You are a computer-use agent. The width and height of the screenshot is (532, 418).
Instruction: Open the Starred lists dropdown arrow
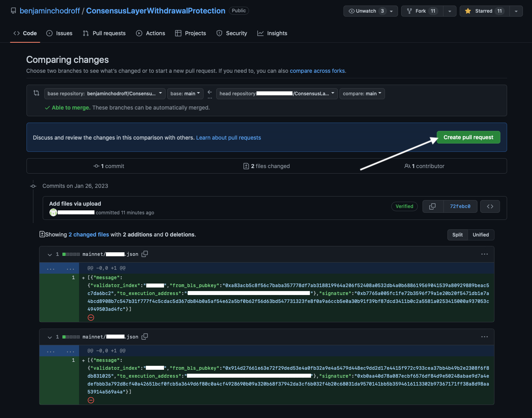[x=516, y=11]
